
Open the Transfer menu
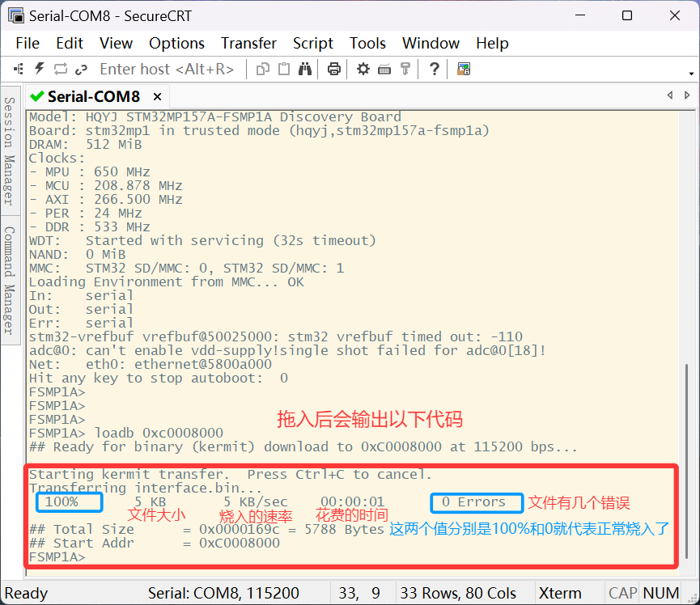point(248,44)
